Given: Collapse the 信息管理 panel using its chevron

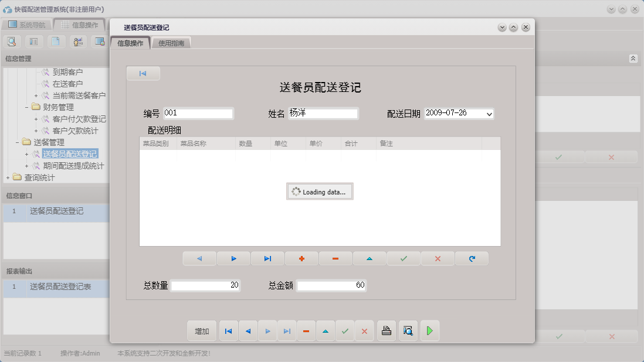Looking at the screenshot, I should [633, 59].
